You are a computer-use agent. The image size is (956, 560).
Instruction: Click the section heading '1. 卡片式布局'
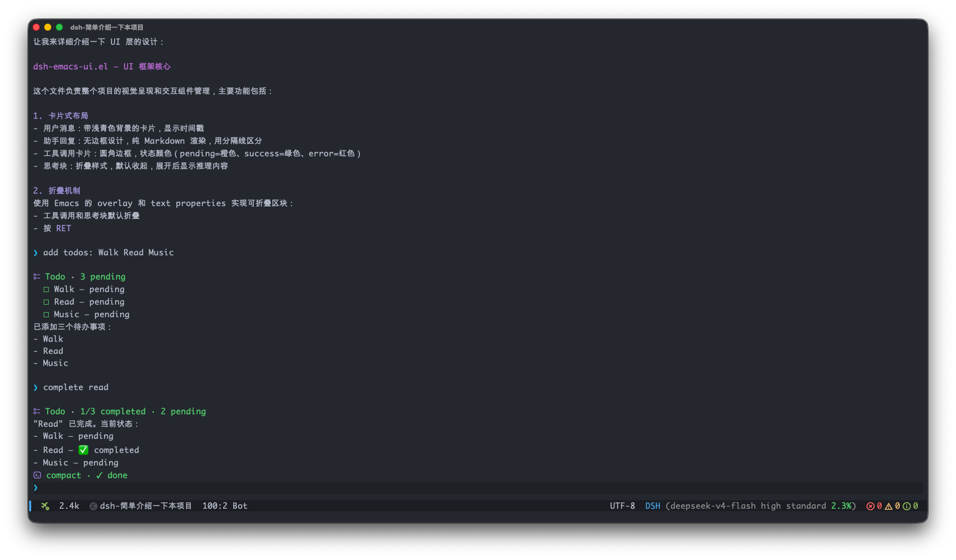[60, 116]
